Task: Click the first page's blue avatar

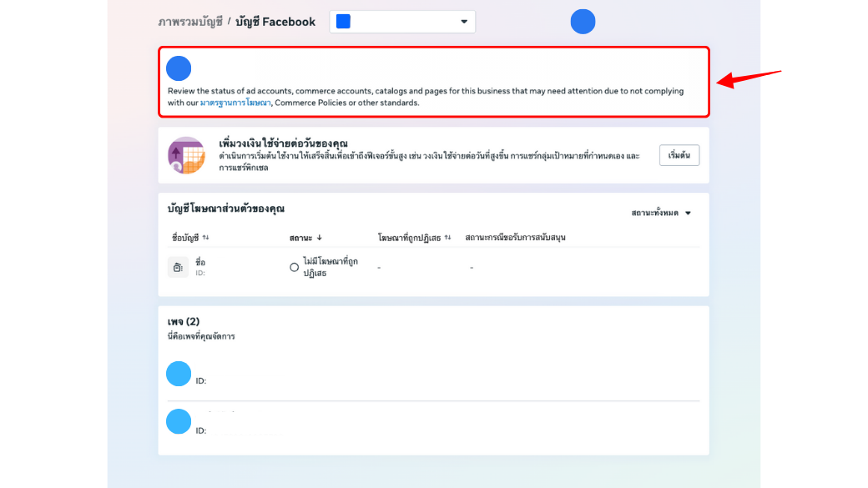Action: [179, 374]
